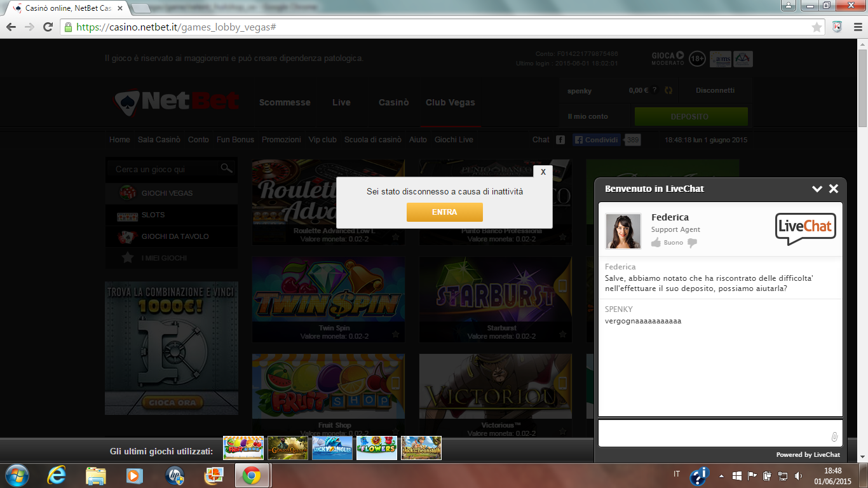The image size is (868, 488).
Task: Open the Club Vegas tab
Action: pos(451,102)
